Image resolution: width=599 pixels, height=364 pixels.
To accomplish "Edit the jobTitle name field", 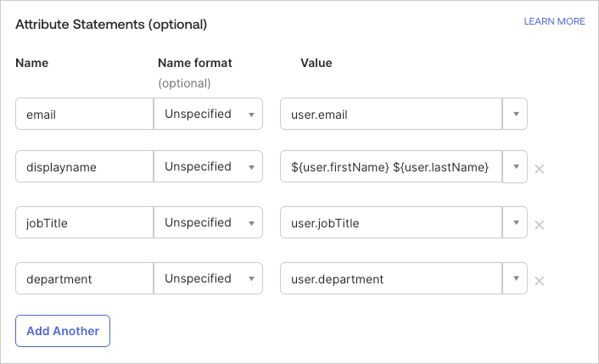I will (84, 223).
